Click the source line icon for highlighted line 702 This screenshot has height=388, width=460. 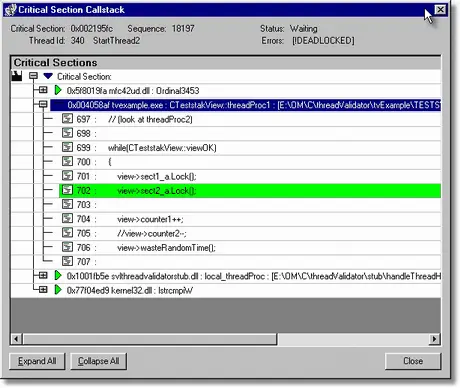[67, 190]
